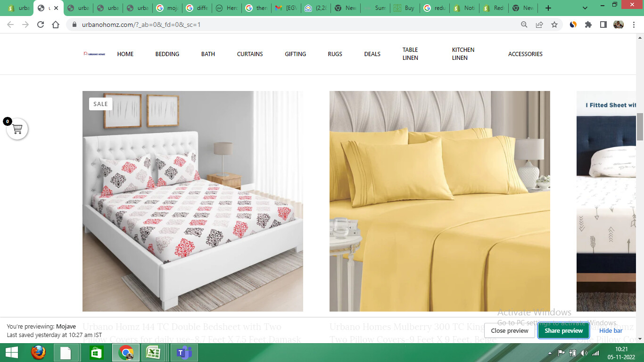644x362 pixels.
Task: Zoom the page via magnifier icon
Action: (524, 25)
